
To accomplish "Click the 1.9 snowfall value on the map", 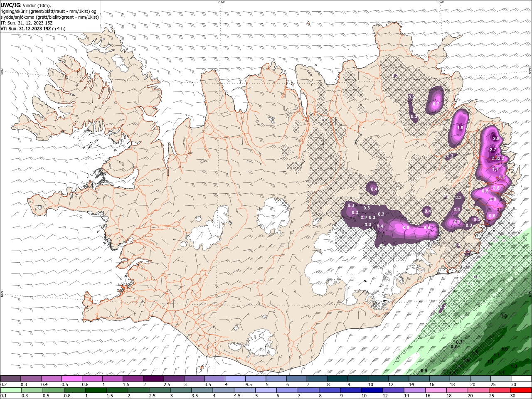I will (x=460, y=128).
